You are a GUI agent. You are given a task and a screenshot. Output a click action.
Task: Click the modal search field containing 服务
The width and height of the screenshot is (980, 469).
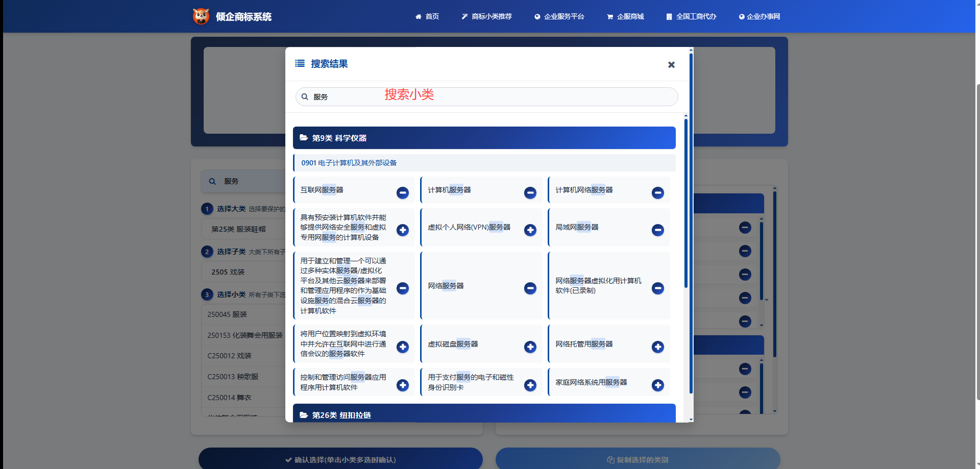490,97
